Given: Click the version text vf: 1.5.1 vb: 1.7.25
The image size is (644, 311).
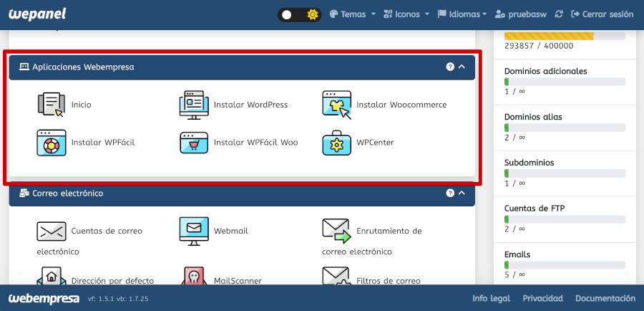Looking at the screenshot, I should [x=118, y=299].
